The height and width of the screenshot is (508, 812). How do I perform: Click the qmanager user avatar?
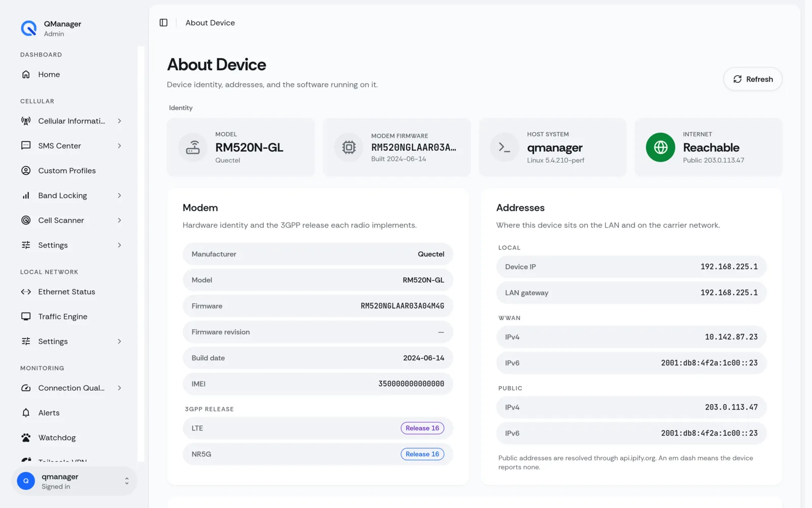[26, 481]
